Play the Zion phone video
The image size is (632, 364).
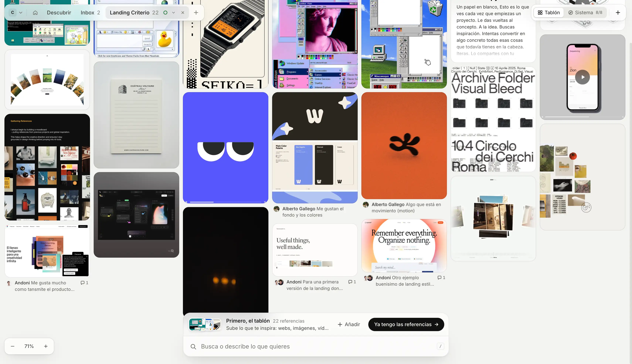coord(582,77)
